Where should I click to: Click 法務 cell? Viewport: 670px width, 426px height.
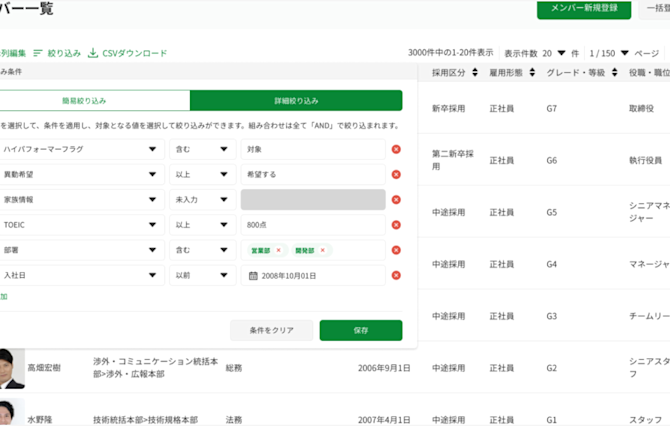coord(234,420)
